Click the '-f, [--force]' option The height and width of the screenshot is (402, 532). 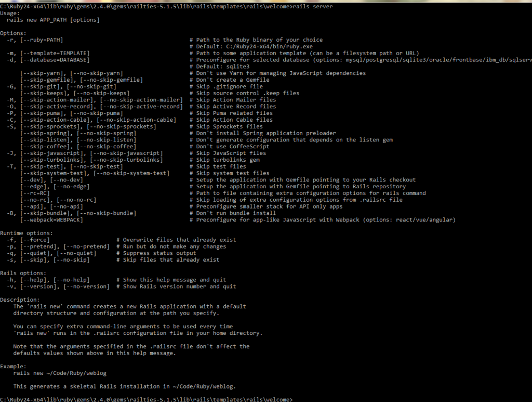click(28, 240)
